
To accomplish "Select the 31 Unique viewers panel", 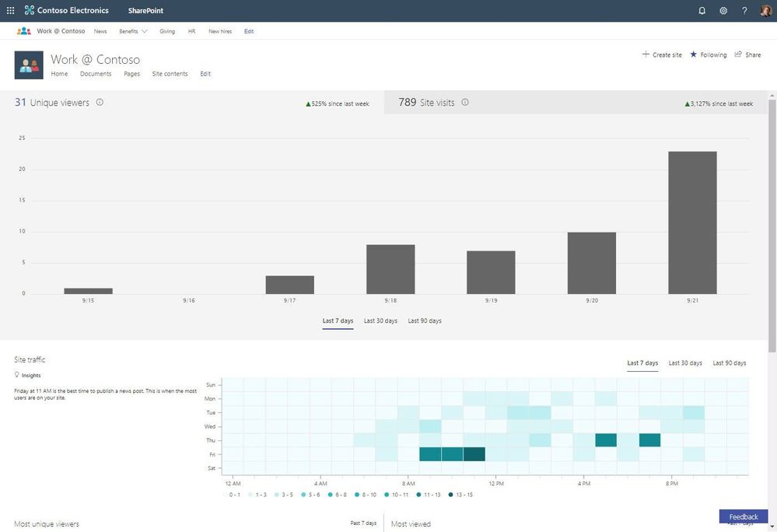I will coord(192,103).
